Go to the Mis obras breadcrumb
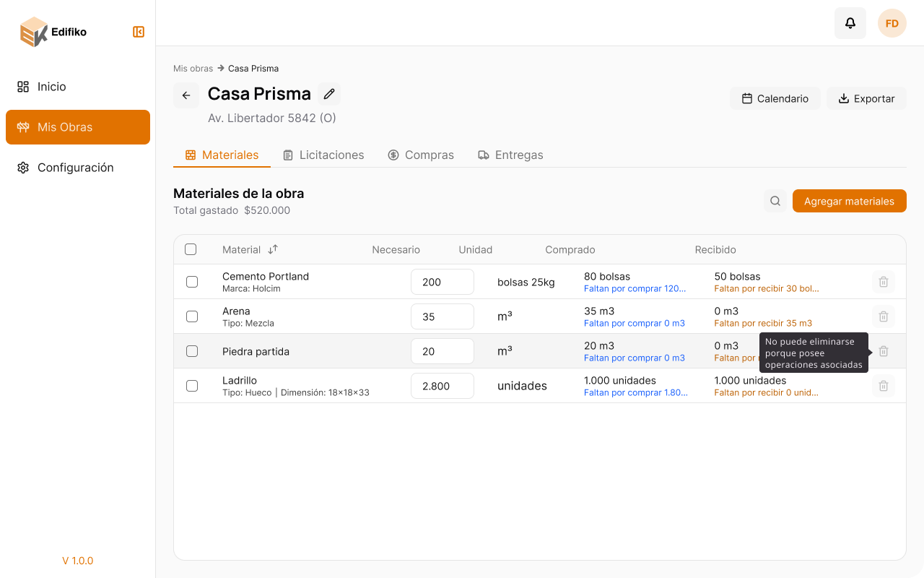The height and width of the screenshot is (578, 924). click(193, 69)
